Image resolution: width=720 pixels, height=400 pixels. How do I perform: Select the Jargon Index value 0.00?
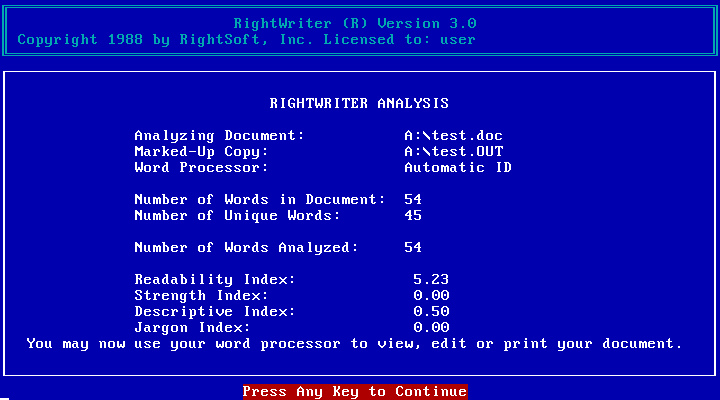[431, 328]
